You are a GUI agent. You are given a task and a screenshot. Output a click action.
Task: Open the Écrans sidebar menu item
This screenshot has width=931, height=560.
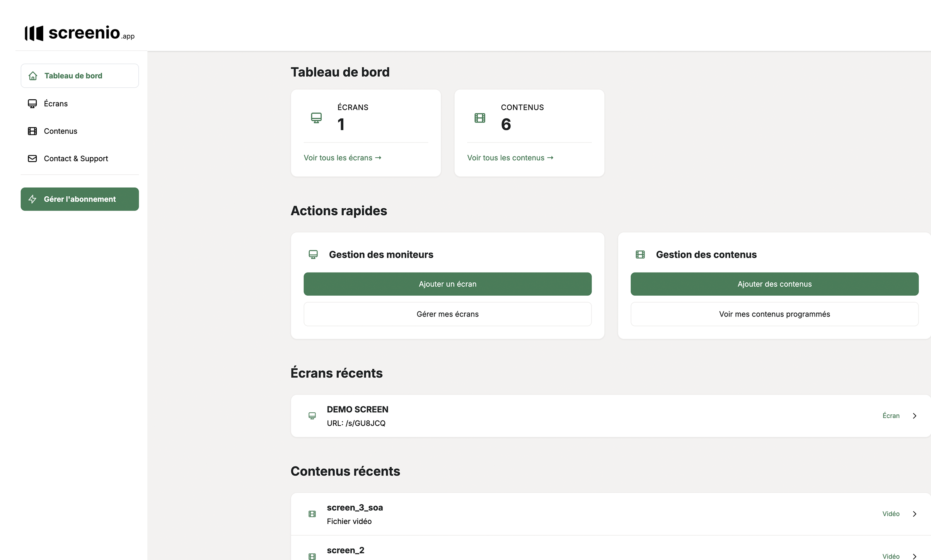tap(56, 104)
